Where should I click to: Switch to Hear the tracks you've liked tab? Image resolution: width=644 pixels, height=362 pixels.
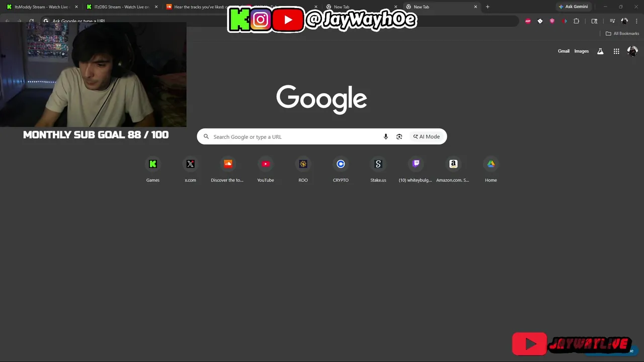(x=201, y=7)
